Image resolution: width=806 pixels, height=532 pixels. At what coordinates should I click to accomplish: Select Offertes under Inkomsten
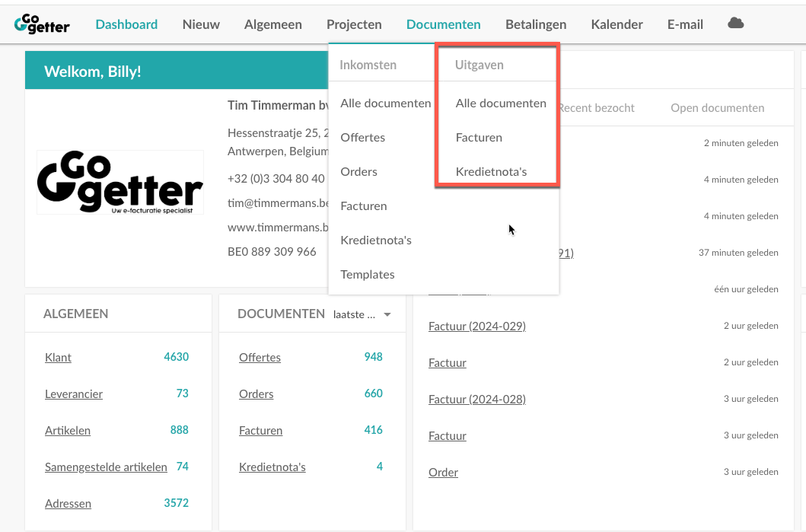[362, 137]
